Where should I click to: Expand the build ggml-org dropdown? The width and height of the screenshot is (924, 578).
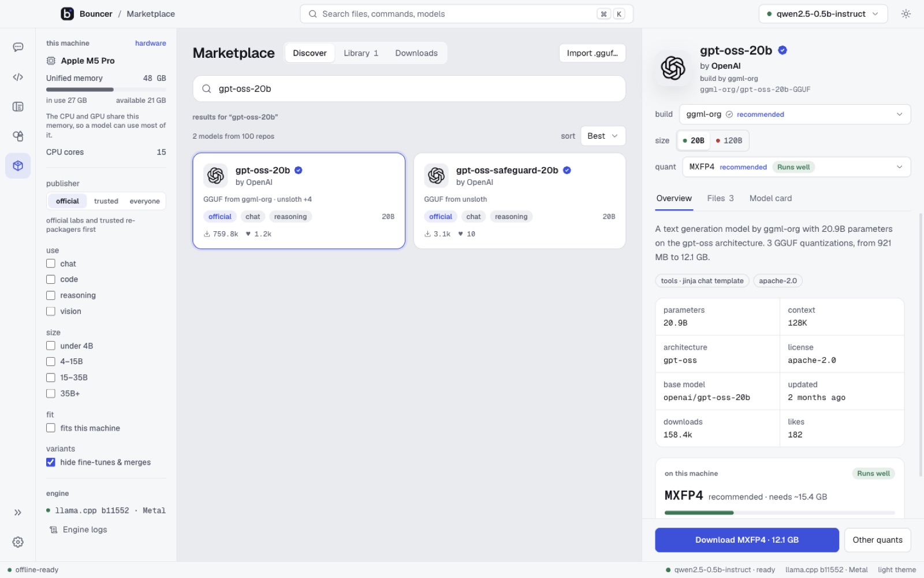pos(795,114)
